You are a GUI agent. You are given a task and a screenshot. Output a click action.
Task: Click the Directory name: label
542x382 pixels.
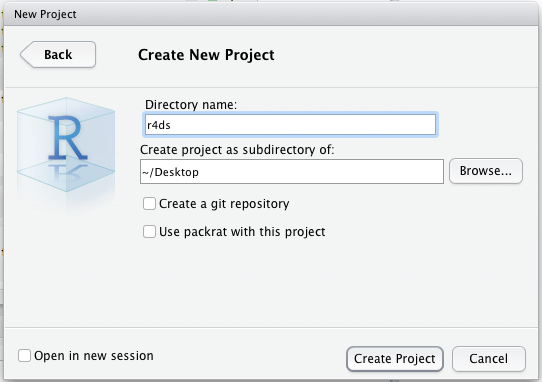[x=191, y=104]
